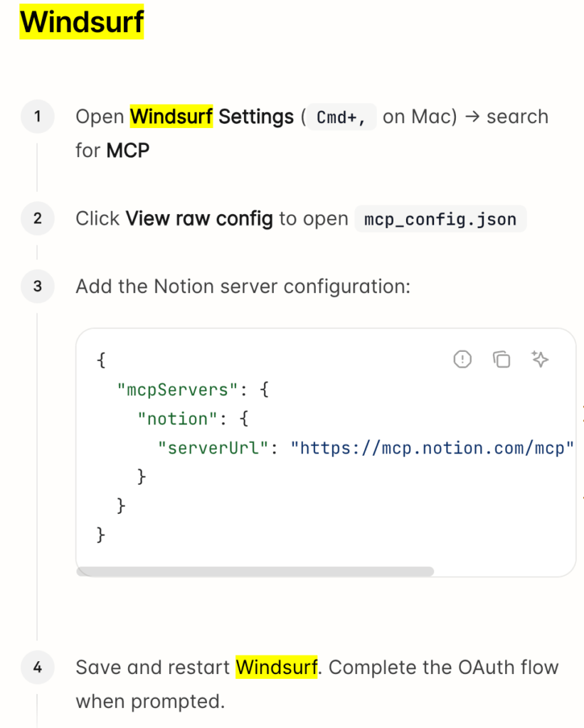Click highlighted Windsurf word in step 4
The width and height of the screenshot is (584, 728).
[x=276, y=668]
